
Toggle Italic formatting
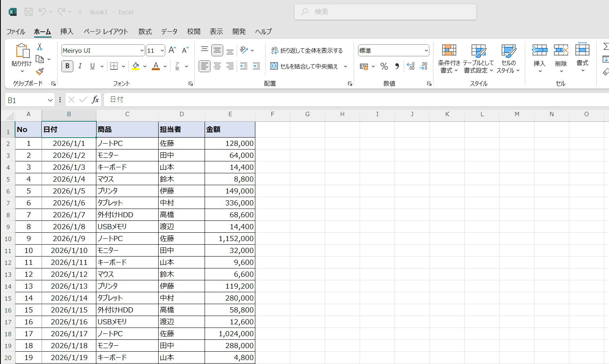coord(80,66)
